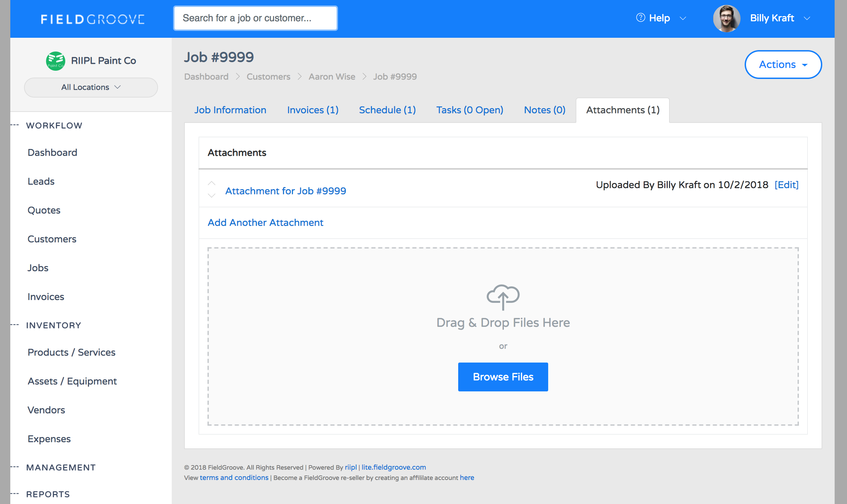Image resolution: width=847 pixels, height=504 pixels.
Task: Click the [Edit] attachment link
Action: point(786,185)
